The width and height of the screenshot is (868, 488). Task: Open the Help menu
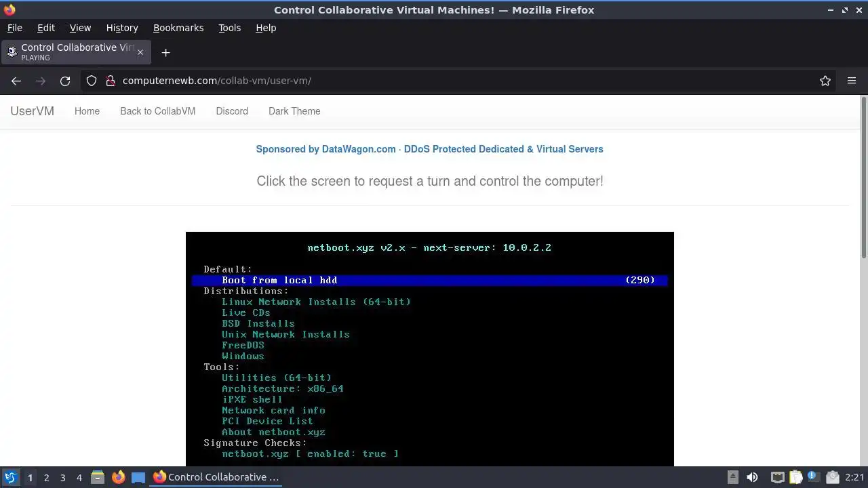(x=266, y=28)
